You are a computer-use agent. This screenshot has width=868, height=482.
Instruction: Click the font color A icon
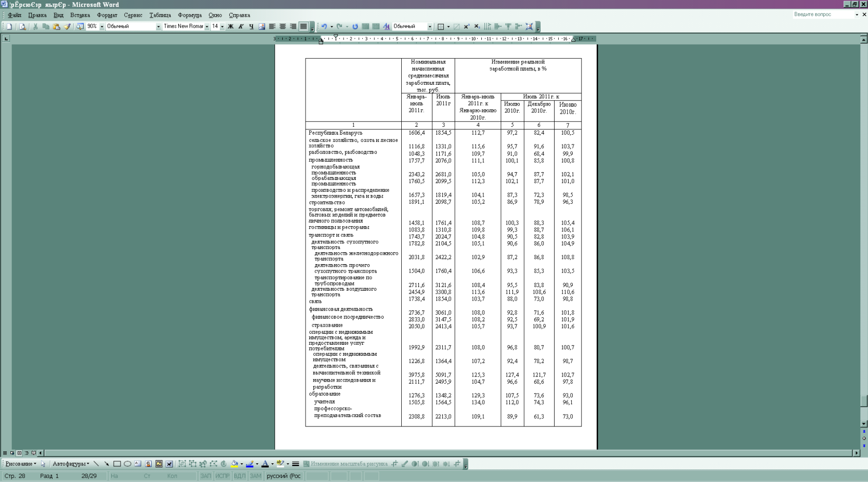[x=265, y=464]
